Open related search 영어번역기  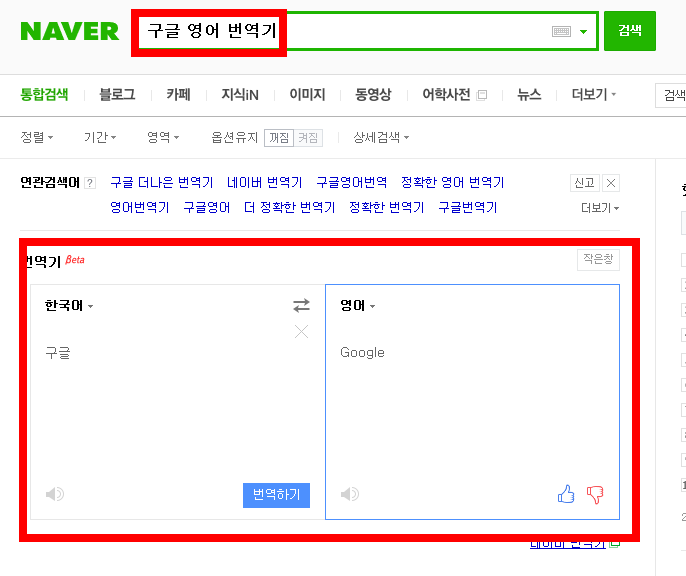pos(140,207)
